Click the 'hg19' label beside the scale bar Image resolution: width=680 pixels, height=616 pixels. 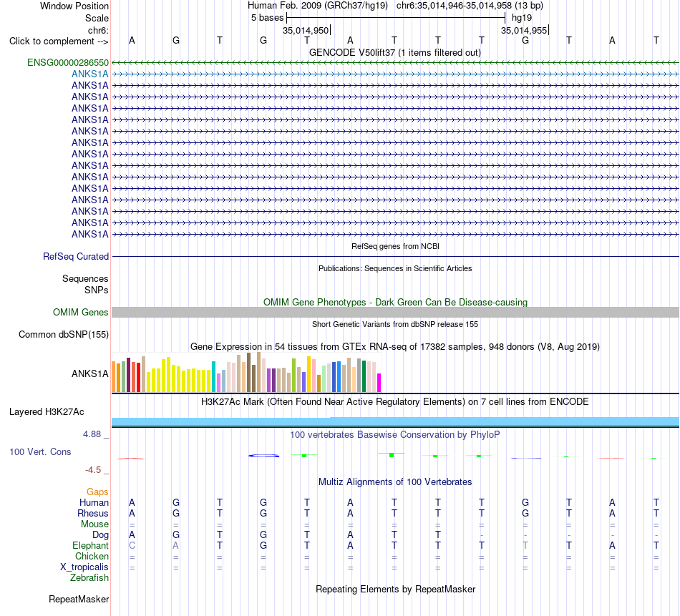click(522, 18)
